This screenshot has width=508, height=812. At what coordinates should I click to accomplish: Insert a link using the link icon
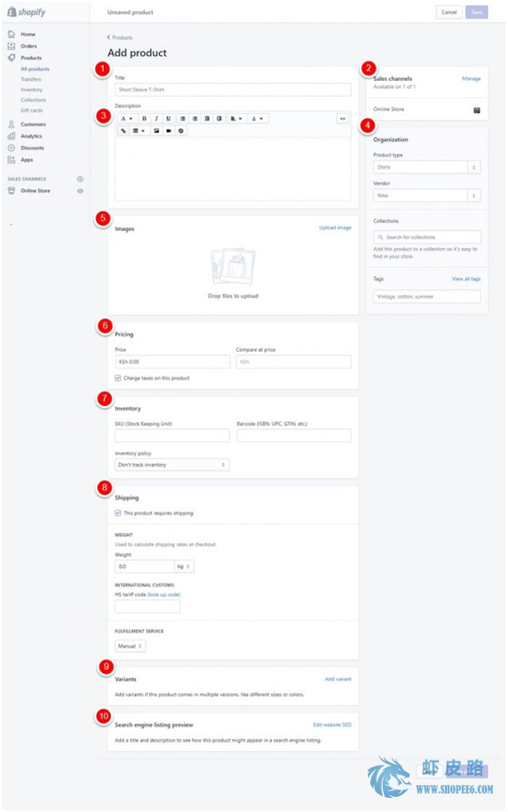pos(123,131)
